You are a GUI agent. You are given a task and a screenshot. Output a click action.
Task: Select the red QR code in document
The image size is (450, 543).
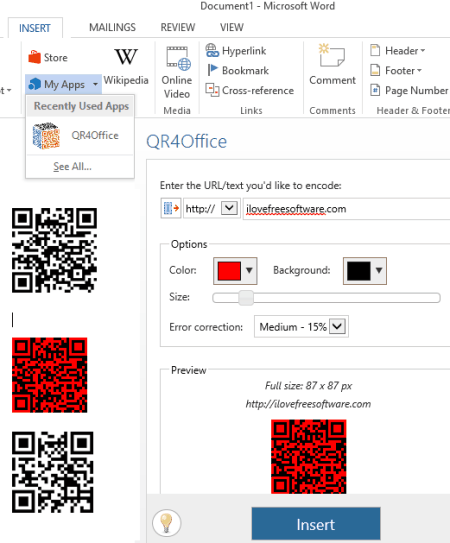(50, 375)
